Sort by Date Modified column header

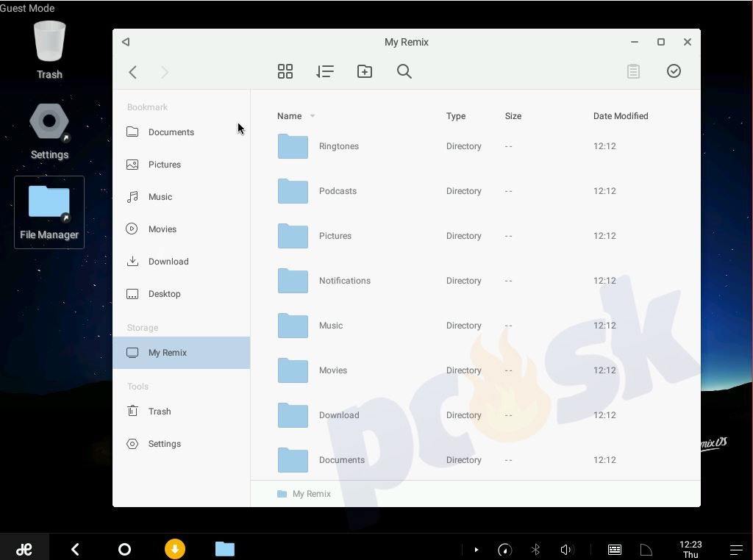(621, 116)
